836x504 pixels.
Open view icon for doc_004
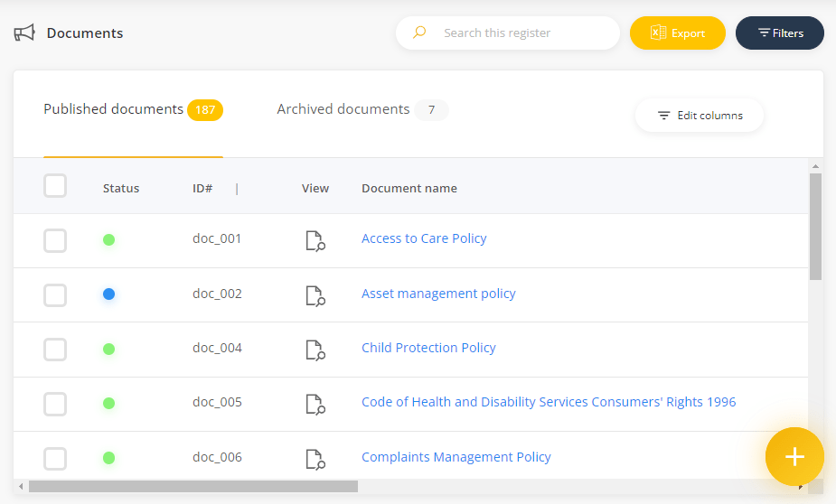(315, 350)
